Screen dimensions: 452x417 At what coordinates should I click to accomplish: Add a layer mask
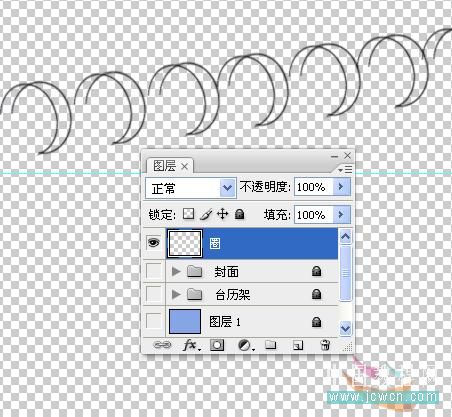217,345
